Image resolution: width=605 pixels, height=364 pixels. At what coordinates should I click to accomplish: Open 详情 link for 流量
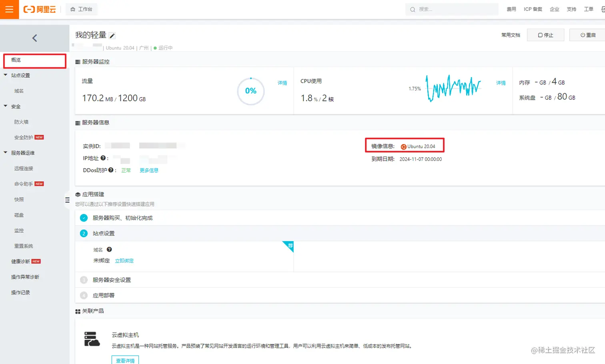(x=282, y=83)
